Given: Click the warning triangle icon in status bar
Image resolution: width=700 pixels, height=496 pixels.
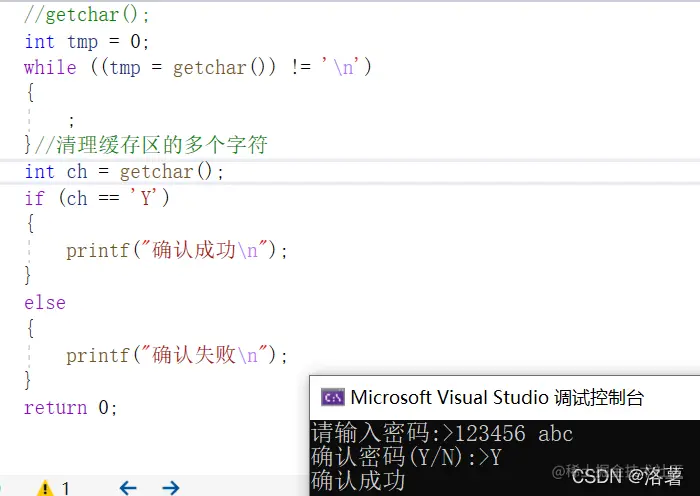Looking at the screenshot, I should 45,488.
